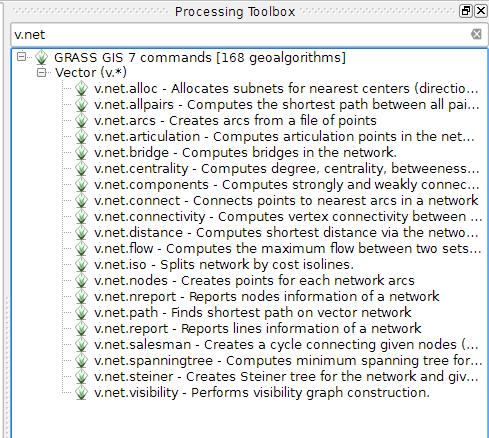Click the icon next to v.net.salesman
Screen dimensions: 489x438
coord(81,345)
